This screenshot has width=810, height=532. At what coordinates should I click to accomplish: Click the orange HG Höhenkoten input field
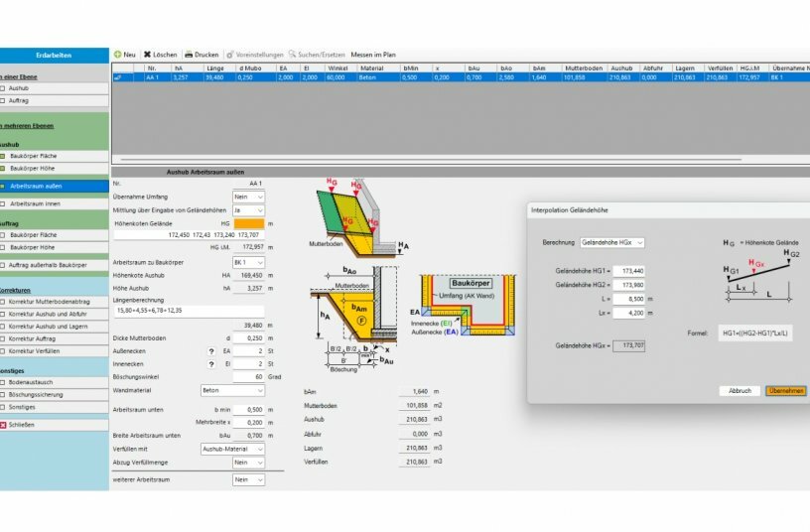249,223
